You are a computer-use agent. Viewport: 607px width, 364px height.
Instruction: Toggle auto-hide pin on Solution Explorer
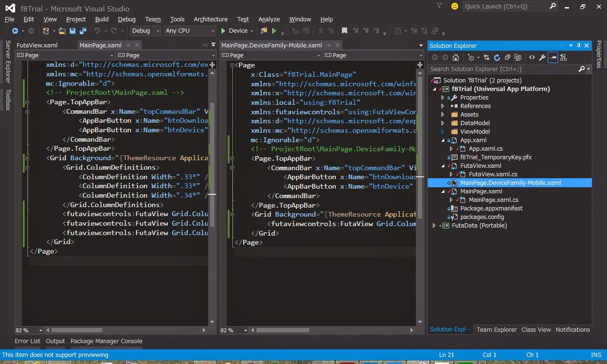579,45
